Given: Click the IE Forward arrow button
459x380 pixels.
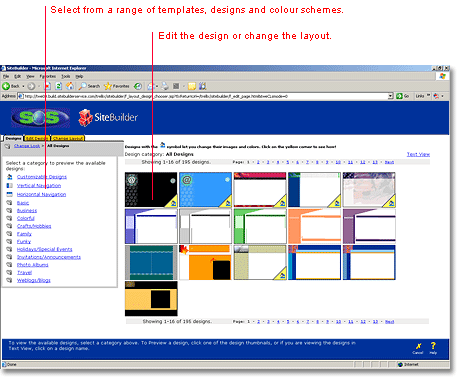Looking at the screenshot, I should (31, 86).
